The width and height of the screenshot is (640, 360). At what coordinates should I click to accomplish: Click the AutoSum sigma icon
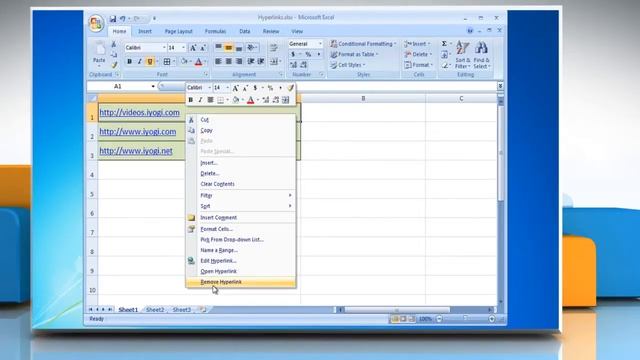click(444, 44)
